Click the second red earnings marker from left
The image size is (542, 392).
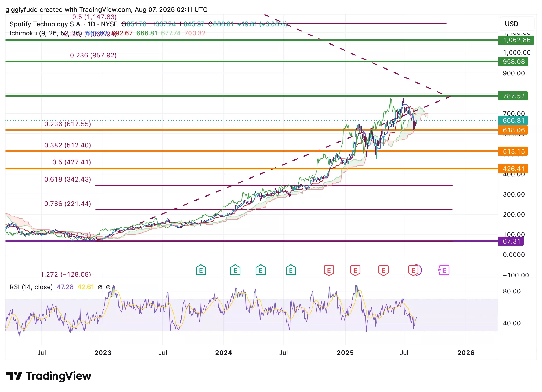[355, 270]
